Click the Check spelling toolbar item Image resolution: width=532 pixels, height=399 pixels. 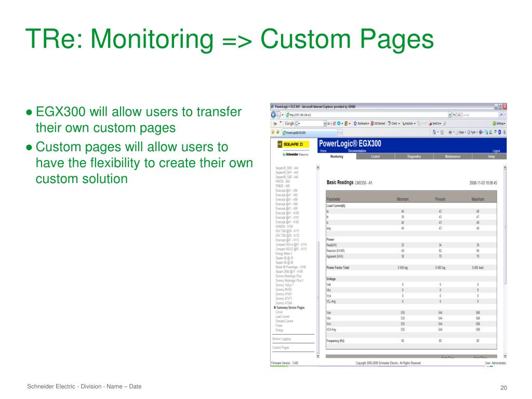point(394,123)
